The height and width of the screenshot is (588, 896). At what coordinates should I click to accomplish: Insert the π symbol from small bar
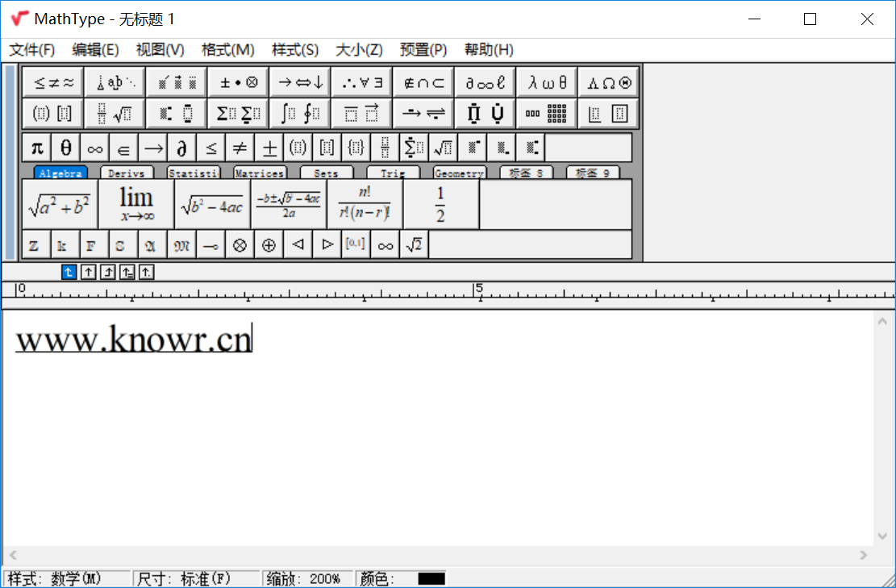36,148
